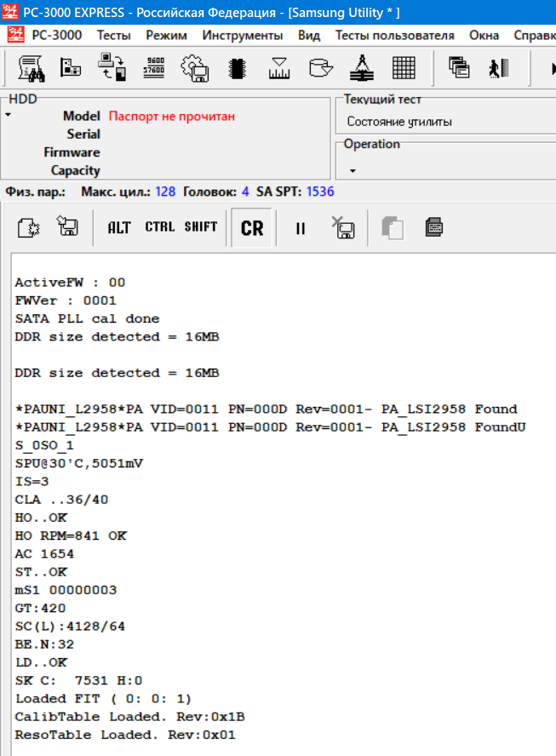Click the ruler with triangle icon

tap(278, 68)
